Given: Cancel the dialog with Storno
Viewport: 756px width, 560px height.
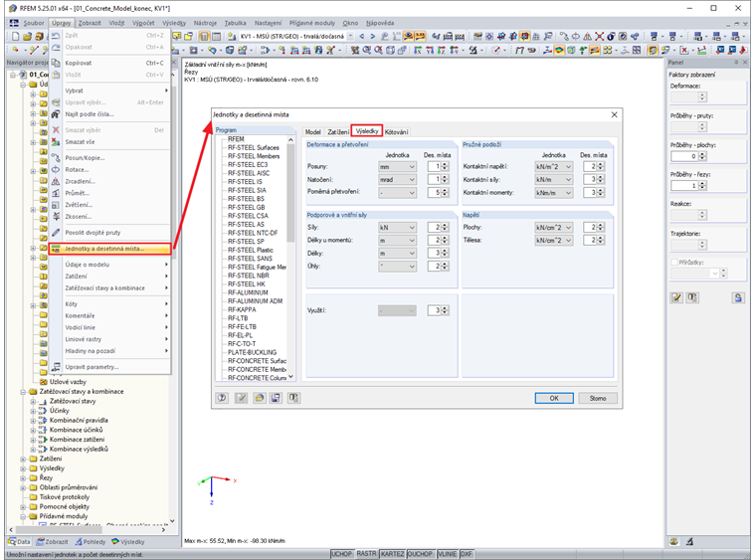Looking at the screenshot, I should [598, 398].
